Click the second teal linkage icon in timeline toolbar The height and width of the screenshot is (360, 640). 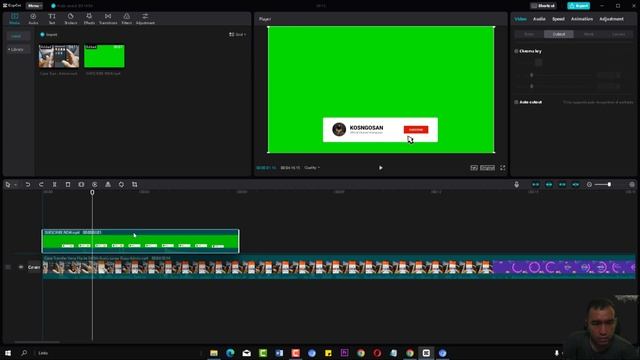[549, 184]
